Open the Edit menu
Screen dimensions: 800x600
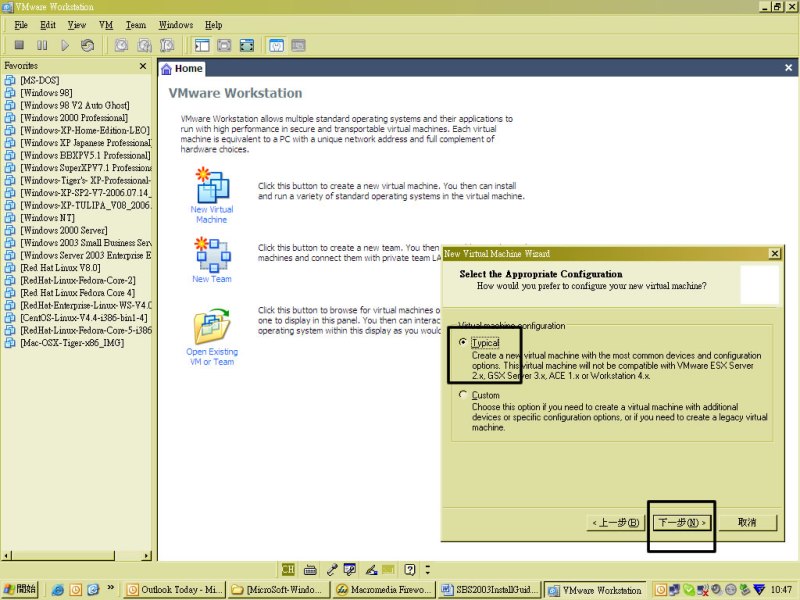click(x=48, y=25)
